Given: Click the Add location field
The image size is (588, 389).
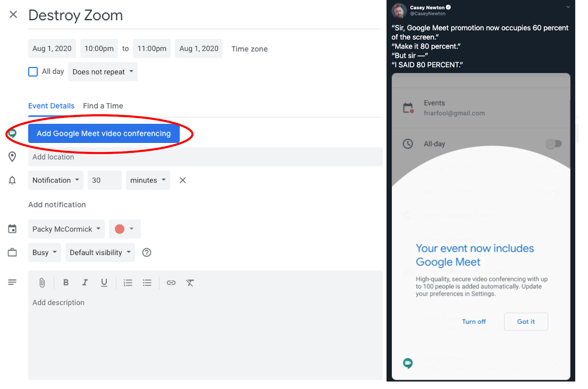Looking at the screenshot, I should coord(205,157).
